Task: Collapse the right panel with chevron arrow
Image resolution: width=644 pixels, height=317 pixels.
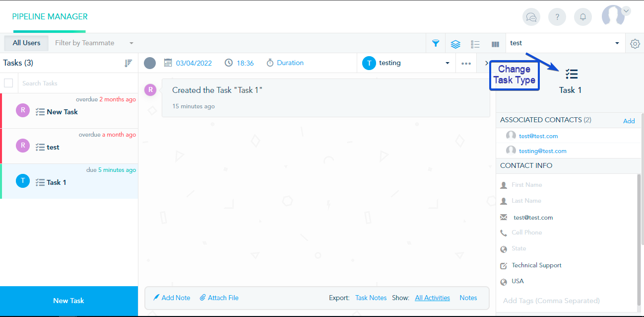Action: pos(486,63)
